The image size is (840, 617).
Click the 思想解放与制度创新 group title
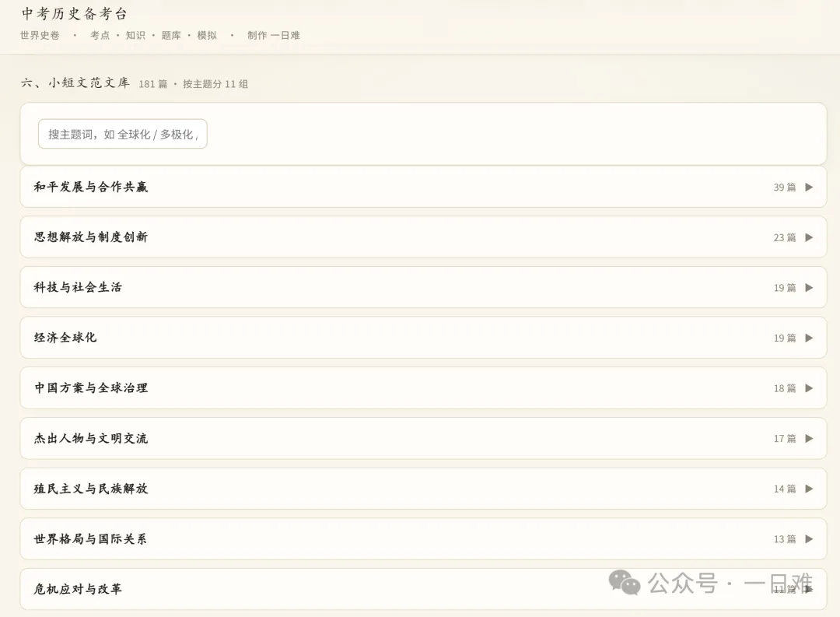pyautogui.click(x=90, y=237)
